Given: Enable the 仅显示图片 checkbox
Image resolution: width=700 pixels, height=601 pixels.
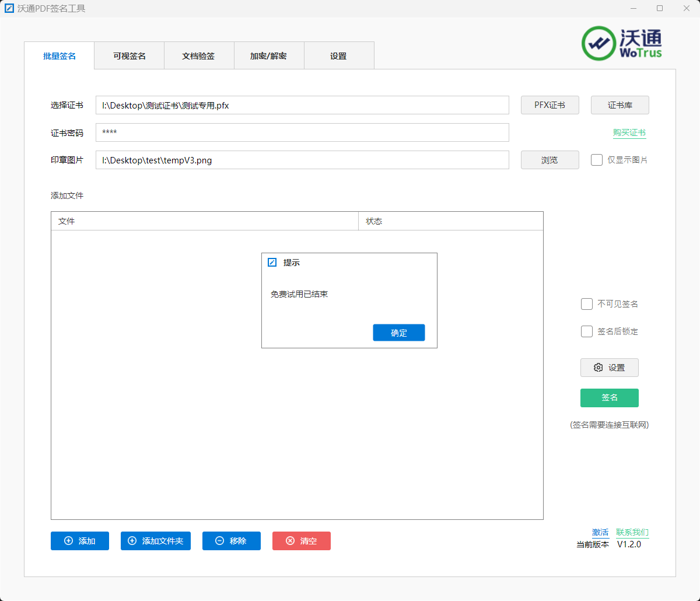Looking at the screenshot, I should (x=596, y=160).
